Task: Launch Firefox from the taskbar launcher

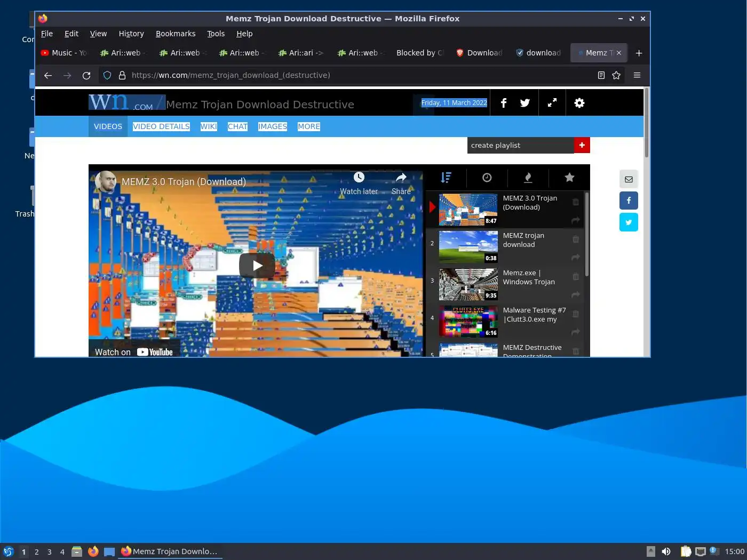Action: (x=93, y=551)
